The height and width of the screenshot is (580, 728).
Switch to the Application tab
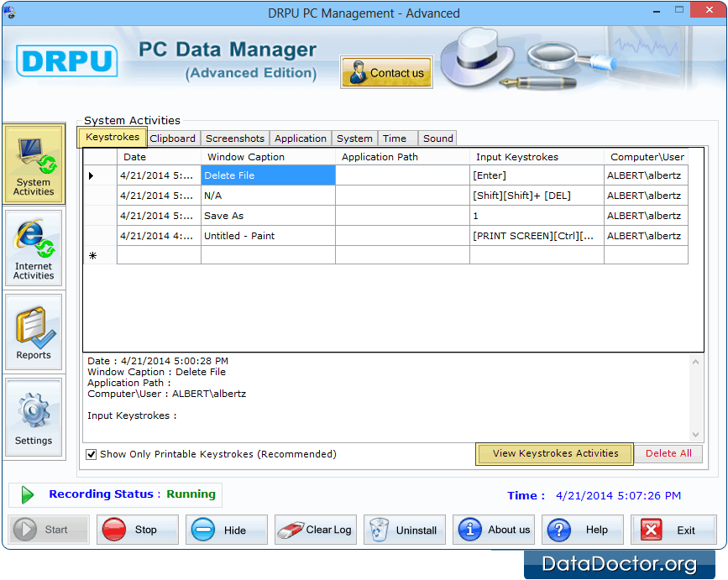tap(301, 138)
